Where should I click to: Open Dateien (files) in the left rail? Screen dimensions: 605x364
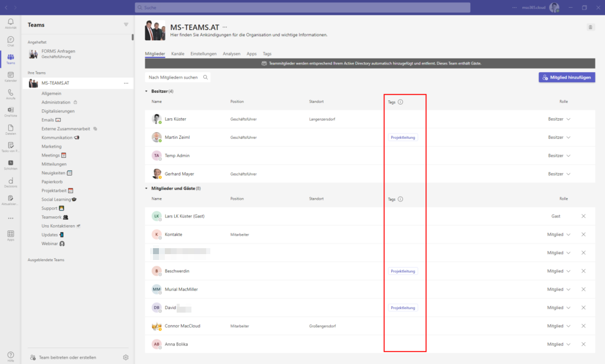click(x=11, y=129)
